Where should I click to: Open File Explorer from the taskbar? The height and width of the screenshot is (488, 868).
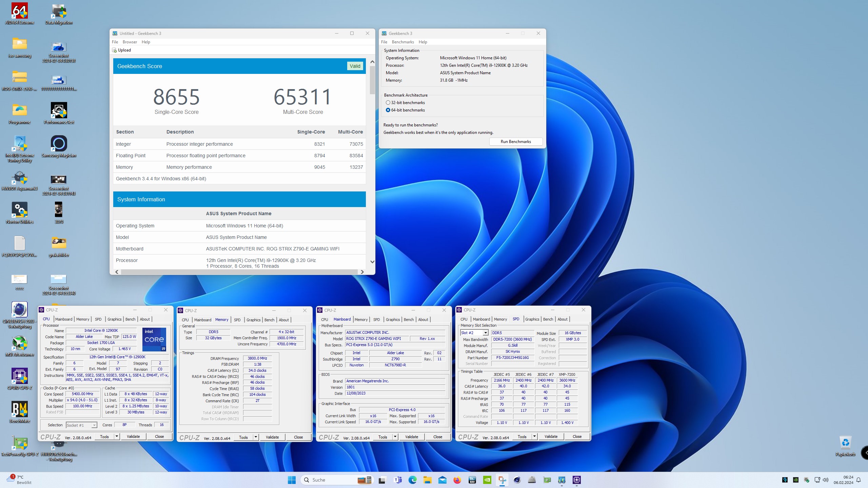[427, 480]
